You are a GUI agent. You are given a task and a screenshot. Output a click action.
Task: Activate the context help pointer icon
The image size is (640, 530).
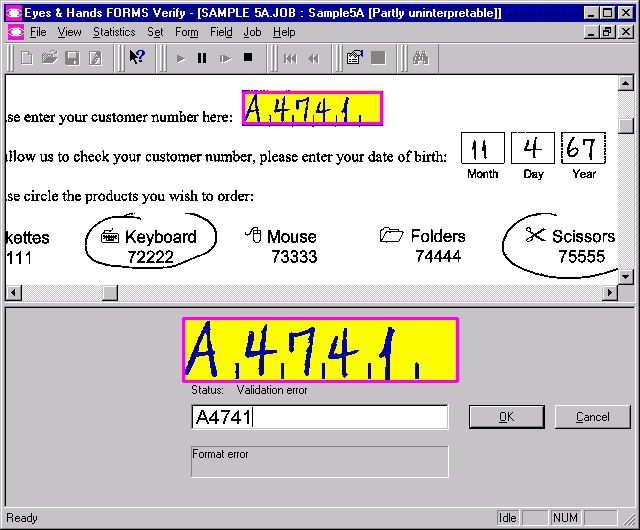coord(137,58)
